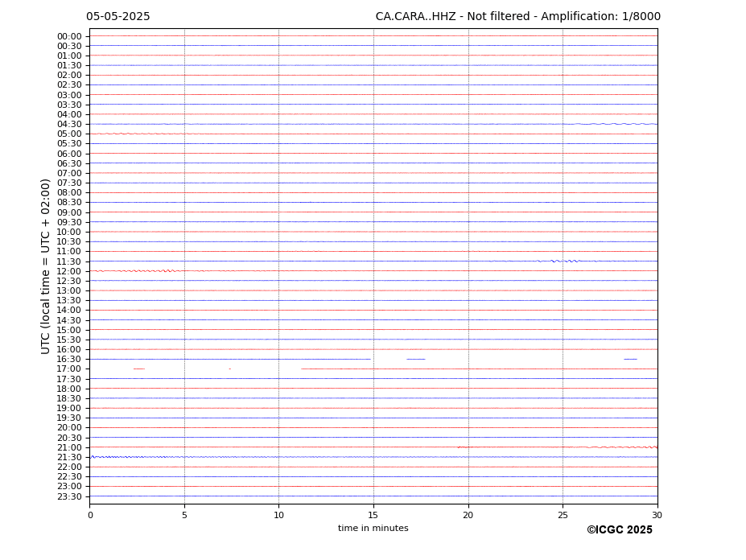
Task: Select the 17:00 time row label
Action: pos(69,369)
